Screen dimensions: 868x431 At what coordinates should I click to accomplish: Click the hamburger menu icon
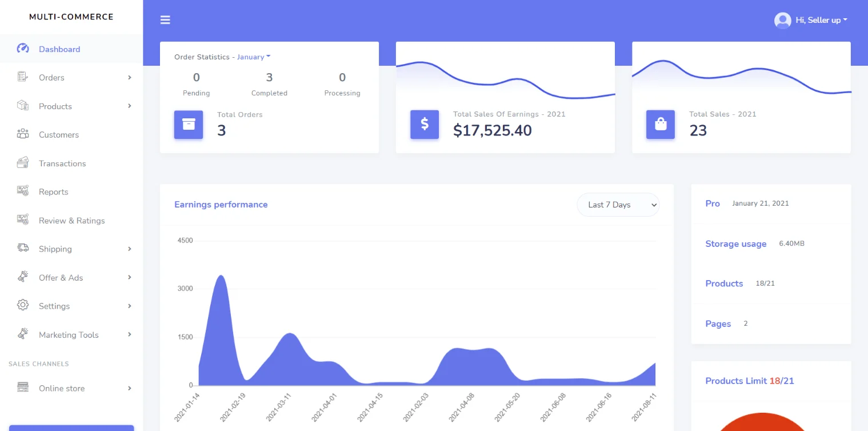pyautogui.click(x=165, y=20)
